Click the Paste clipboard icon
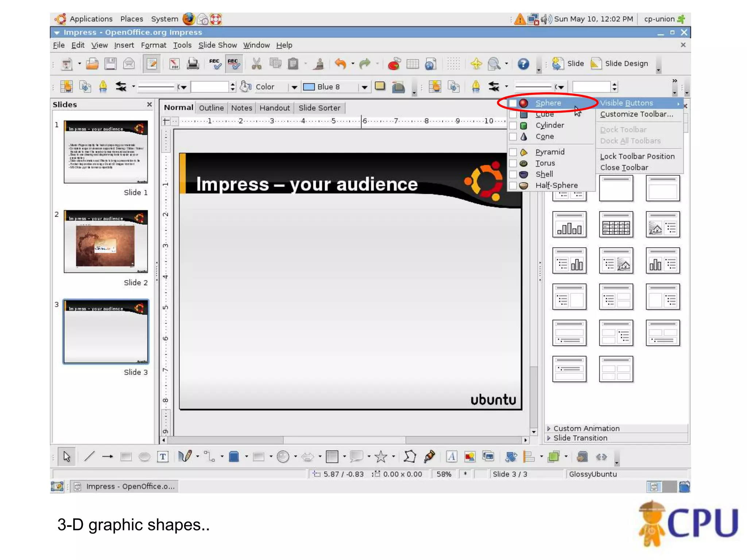 293,64
